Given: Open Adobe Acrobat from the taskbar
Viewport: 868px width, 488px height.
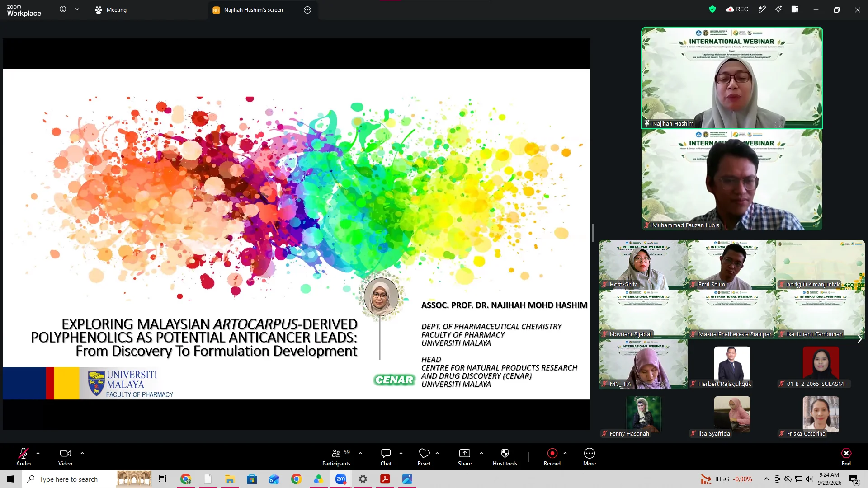Looking at the screenshot, I should point(385,479).
